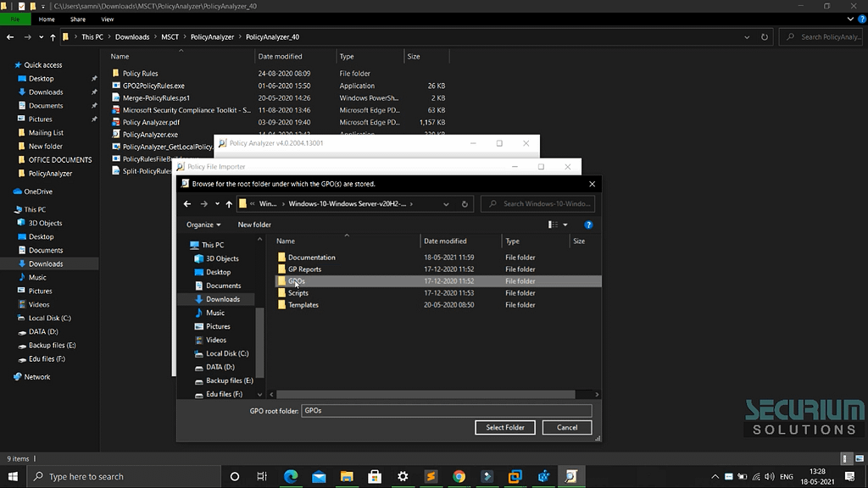Select Merge-PolicyRules.ps1 file
The image size is (868, 488).
pyautogui.click(x=156, y=98)
